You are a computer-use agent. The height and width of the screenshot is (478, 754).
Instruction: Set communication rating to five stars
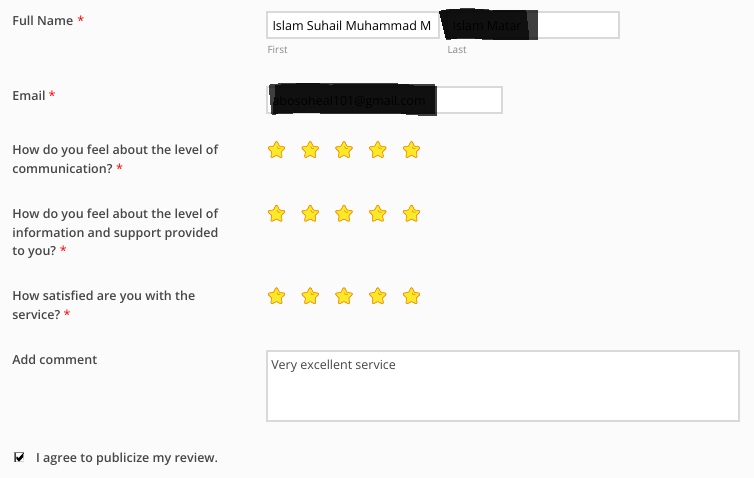[411, 150]
